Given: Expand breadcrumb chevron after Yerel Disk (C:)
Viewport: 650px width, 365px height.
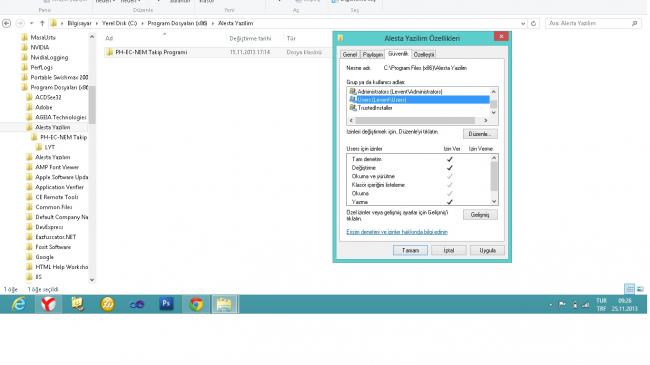Looking at the screenshot, I should tap(142, 24).
